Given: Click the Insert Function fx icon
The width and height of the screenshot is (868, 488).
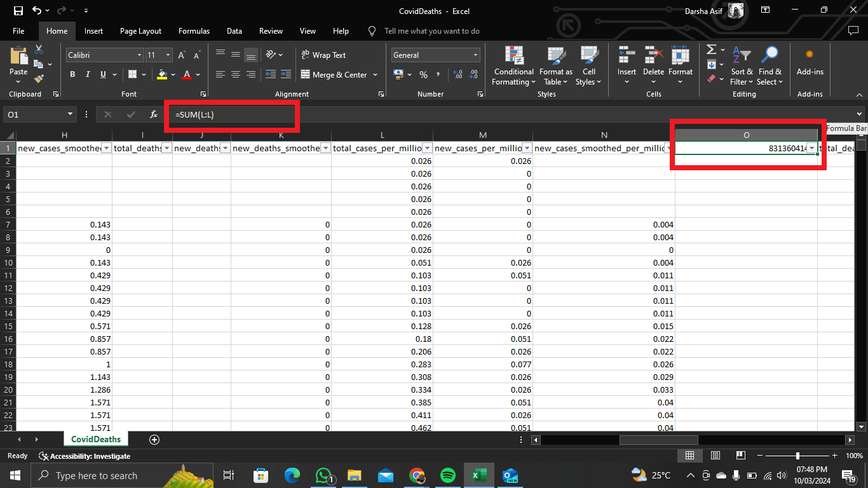Looking at the screenshot, I should (x=153, y=115).
